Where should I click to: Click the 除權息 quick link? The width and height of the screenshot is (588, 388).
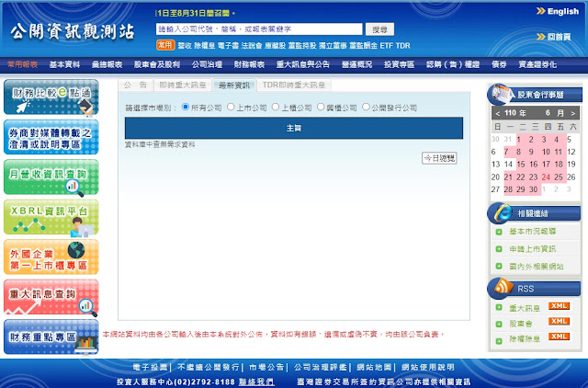coord(204,46)
